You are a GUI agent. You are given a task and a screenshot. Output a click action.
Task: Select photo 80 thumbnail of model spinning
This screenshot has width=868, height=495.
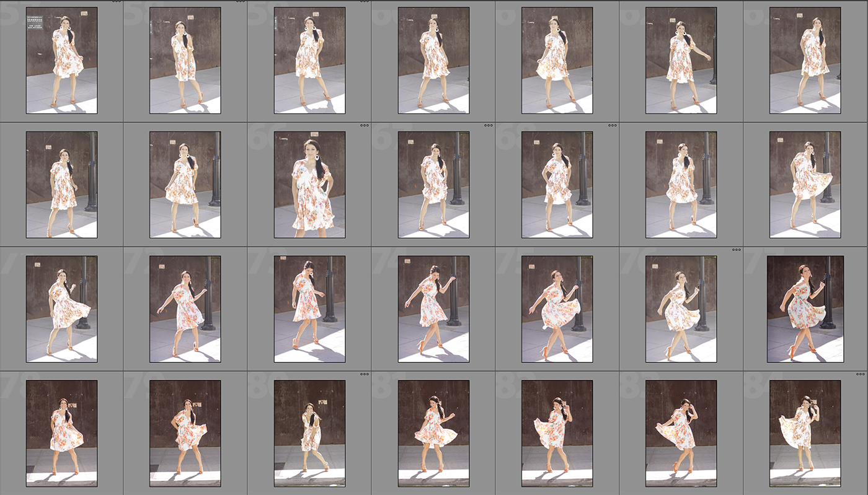click(x=309, y=433)
